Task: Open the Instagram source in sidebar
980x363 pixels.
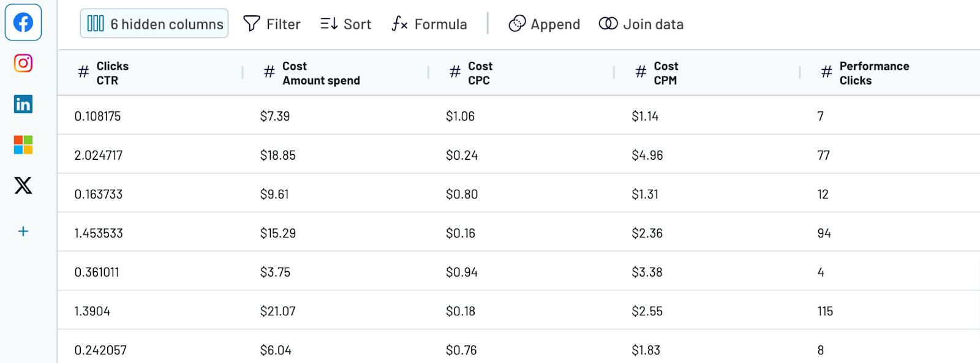Action: click(23, 63)
